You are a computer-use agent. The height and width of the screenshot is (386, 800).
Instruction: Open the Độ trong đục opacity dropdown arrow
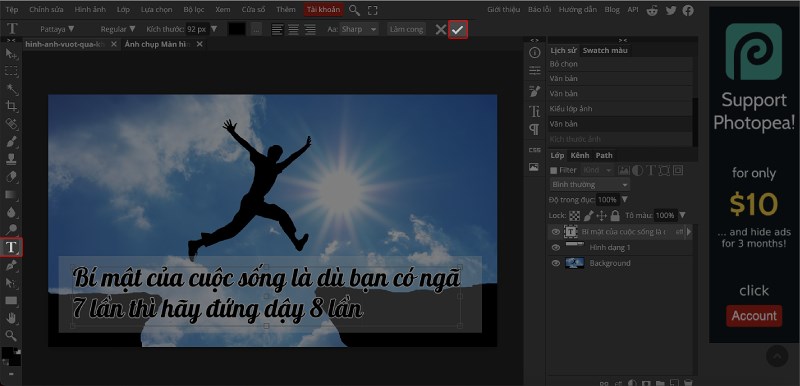point(625,199)
